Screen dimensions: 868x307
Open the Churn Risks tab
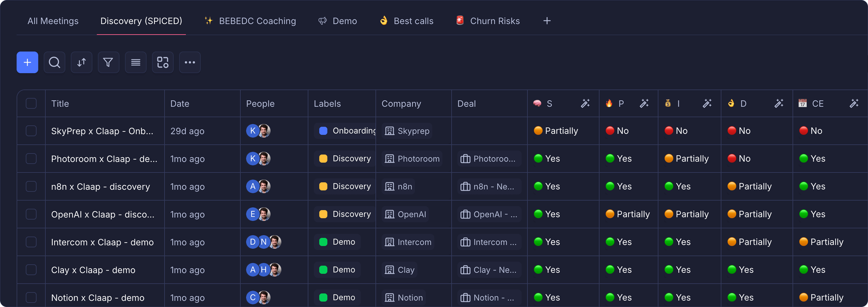(x=488, y=21)
